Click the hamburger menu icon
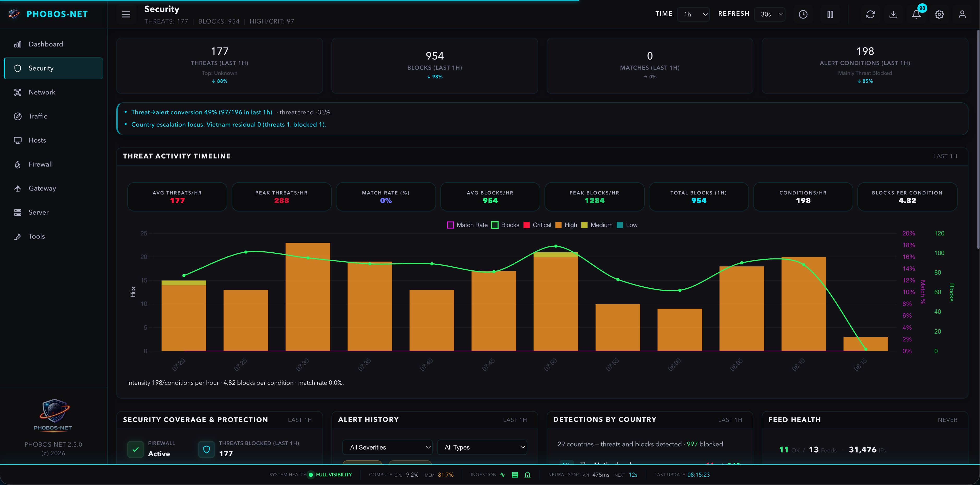 [x=126, y=14]
